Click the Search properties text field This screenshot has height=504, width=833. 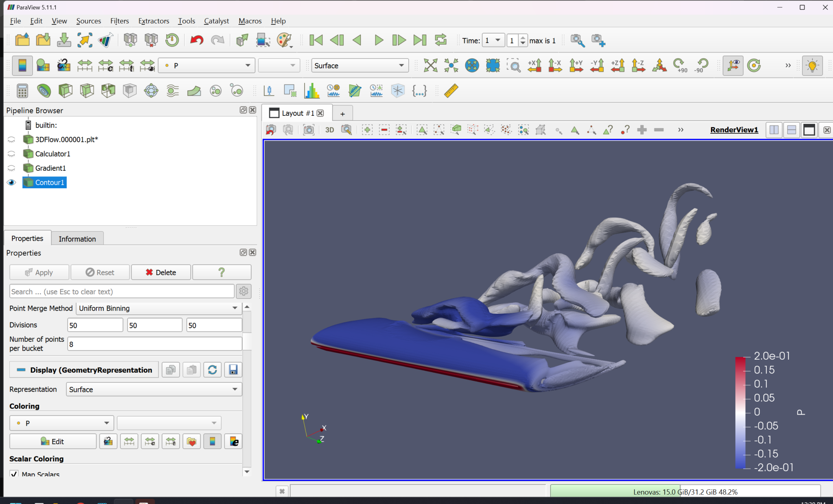pos(122,291)
